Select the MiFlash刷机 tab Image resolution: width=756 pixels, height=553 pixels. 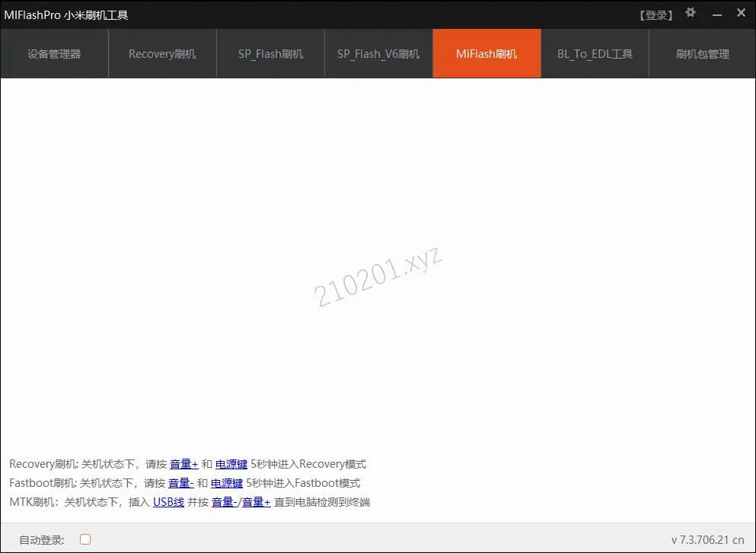click(487, 53)
